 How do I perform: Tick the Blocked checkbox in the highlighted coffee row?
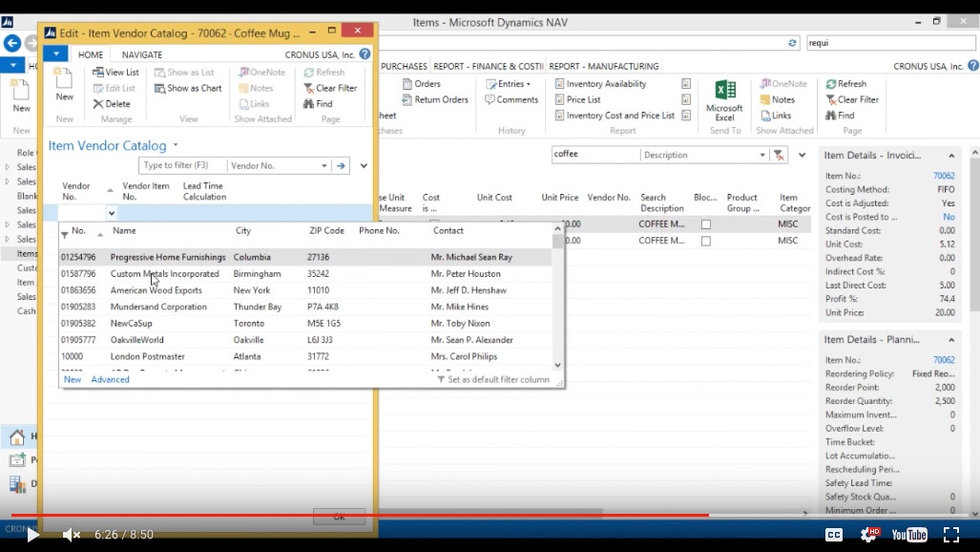point(705,224)
